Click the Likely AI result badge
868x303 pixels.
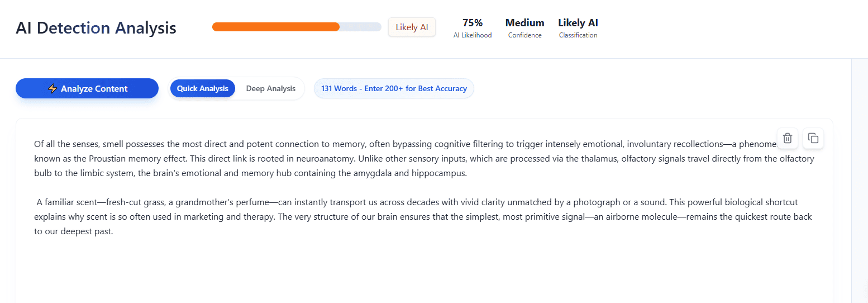coord(412,27)
